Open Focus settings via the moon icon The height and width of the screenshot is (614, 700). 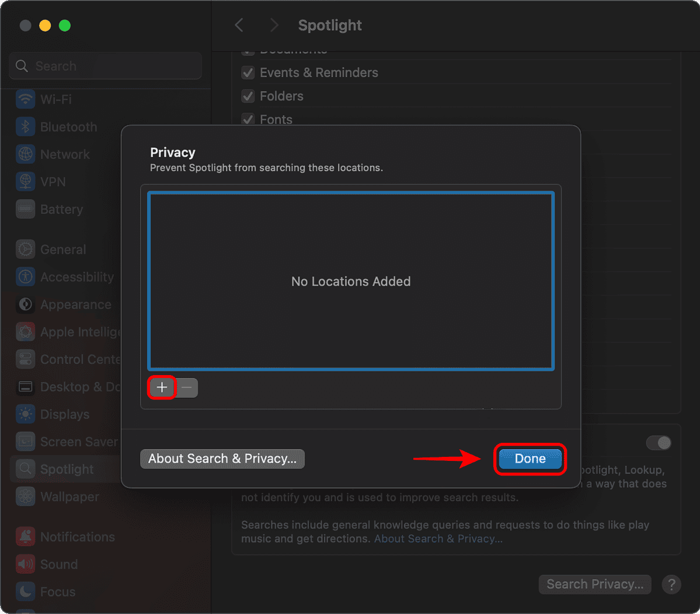[x=25, y=592]
